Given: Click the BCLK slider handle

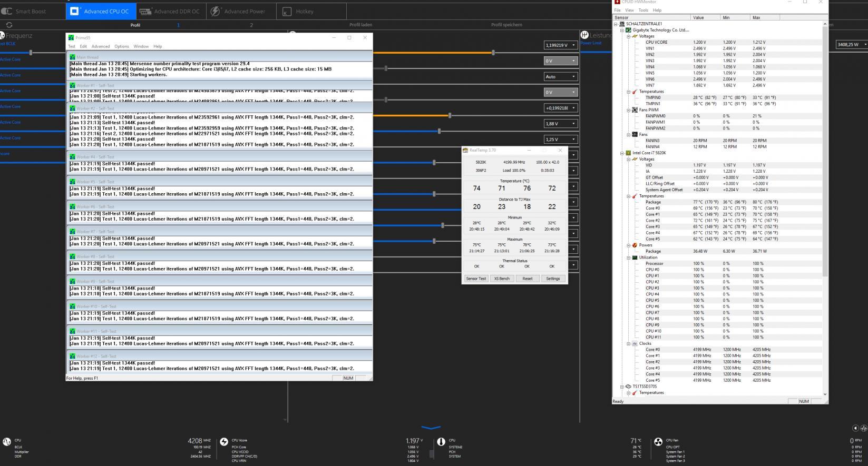Looking at the screenshot, I should (31, 53).
